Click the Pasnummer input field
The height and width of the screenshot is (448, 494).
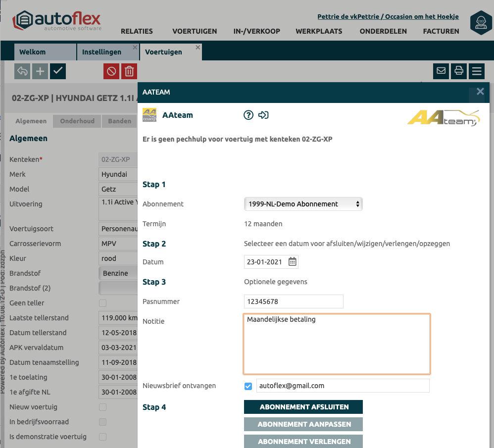[294, 301]
